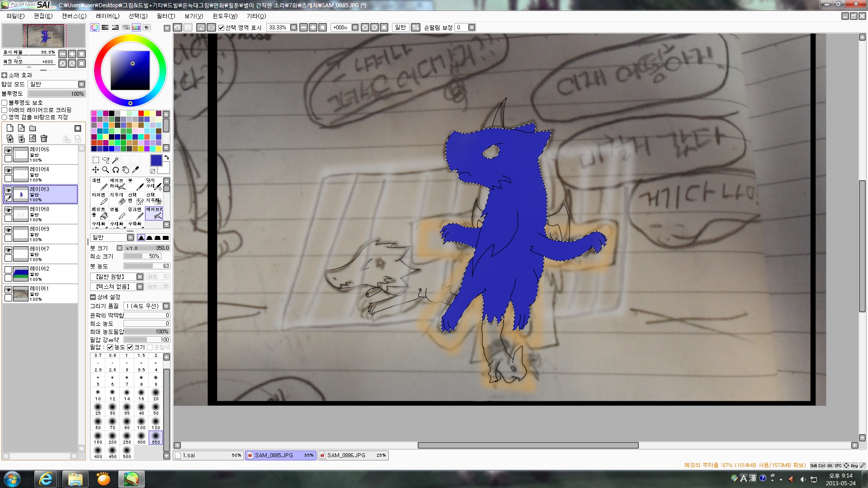Click the delete layer trash icon
Viewport: 868px width, 488px height.
(44, 139)
